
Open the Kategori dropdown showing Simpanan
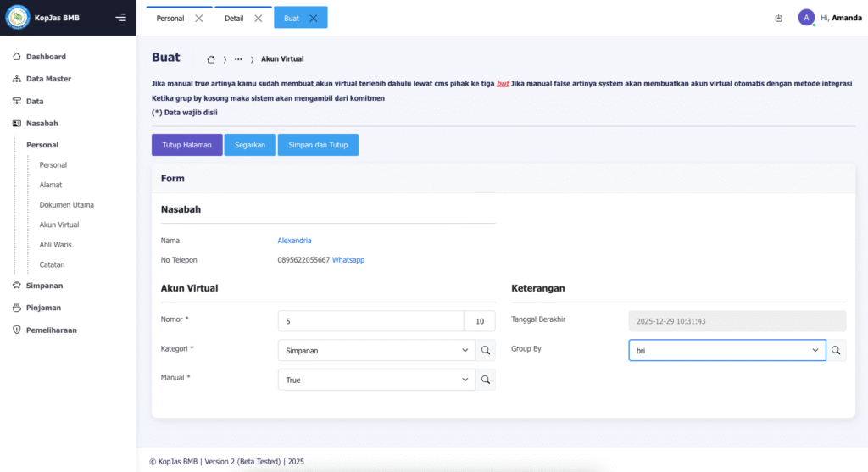(376, 350)
